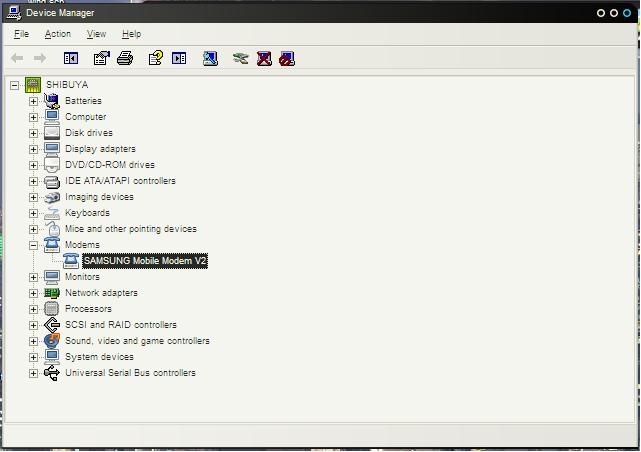641x452 pixels.
Task: Open the Help menu
Action: click(131, 34)
